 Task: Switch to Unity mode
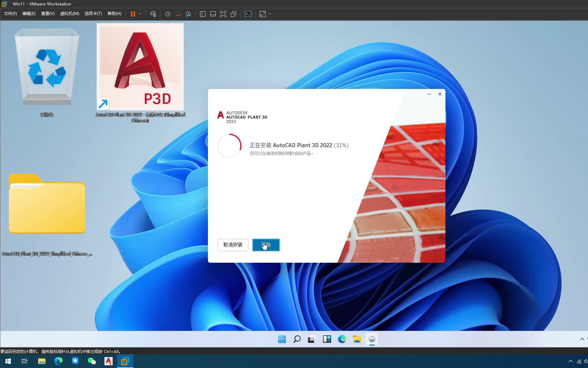point(233,14)
